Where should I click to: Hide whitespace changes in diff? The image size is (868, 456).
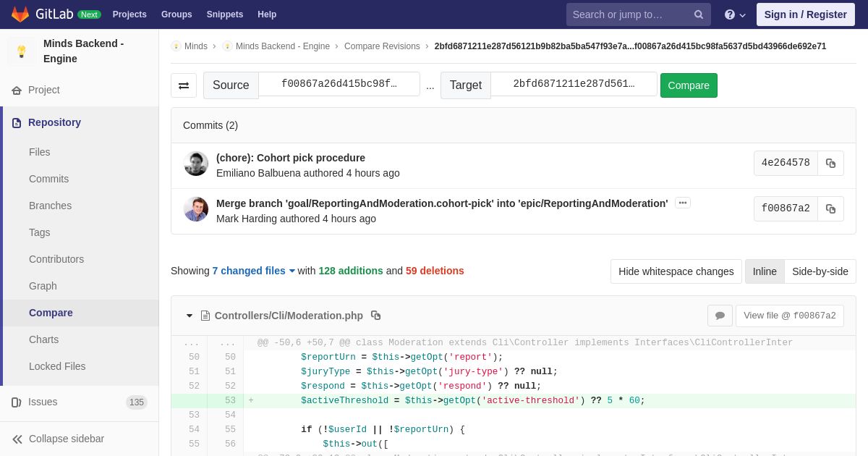point(676,271)
